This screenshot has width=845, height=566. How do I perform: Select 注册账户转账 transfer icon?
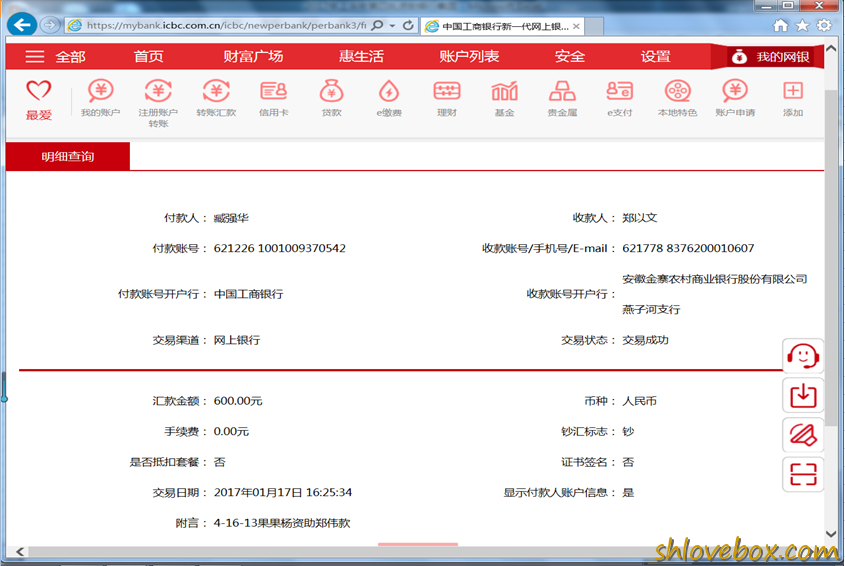coord(158,103)
